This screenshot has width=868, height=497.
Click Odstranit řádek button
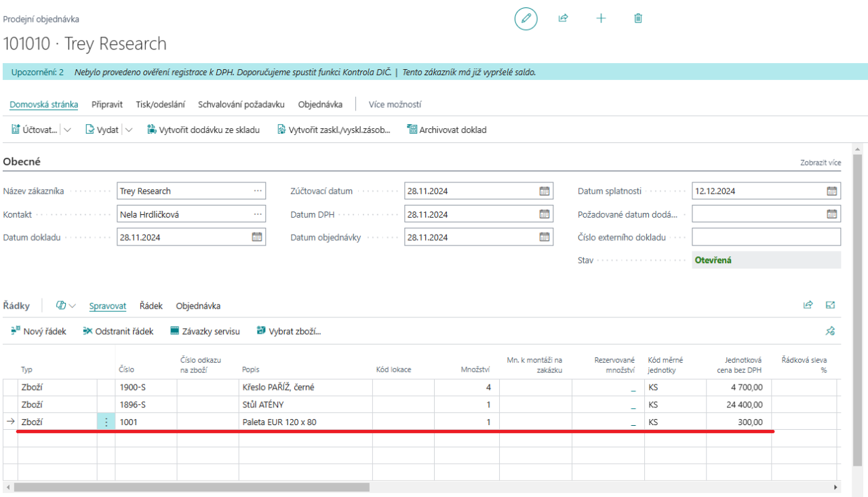click(118, 332)
